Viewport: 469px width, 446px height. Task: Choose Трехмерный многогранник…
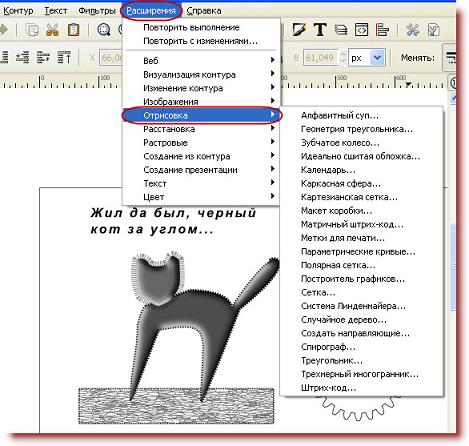click(x=362, y=374)
